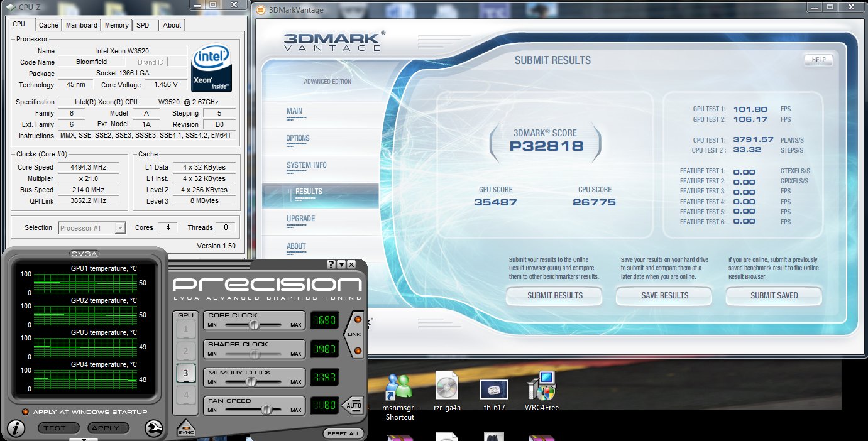Click the RESET ALL button
The image size is (868, 441).
344,433
